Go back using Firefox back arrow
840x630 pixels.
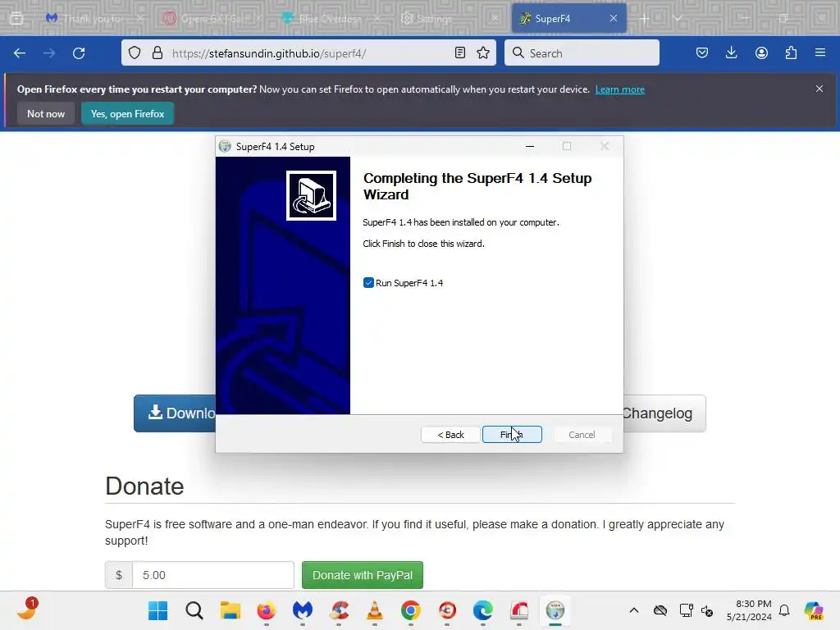(20, 53)
